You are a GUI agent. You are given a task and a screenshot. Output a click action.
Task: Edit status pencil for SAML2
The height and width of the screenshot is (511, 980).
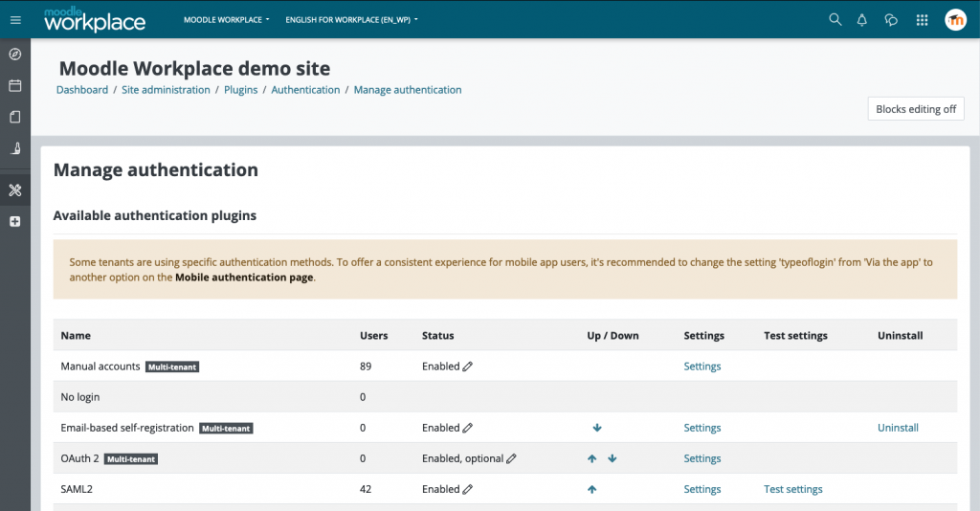pyautogui.click(x=467, y=489)
